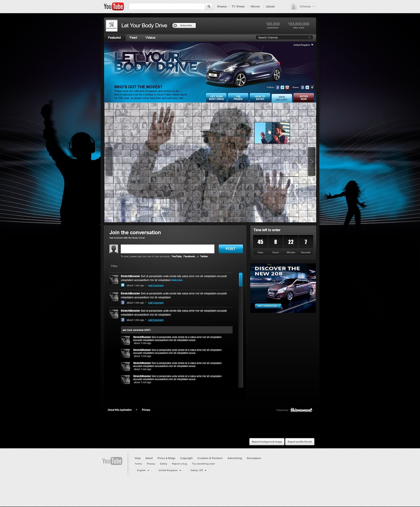420x507 pixels.
Task: Open the About this Application link
Action: pyautogui.click(x=120, y=410)
